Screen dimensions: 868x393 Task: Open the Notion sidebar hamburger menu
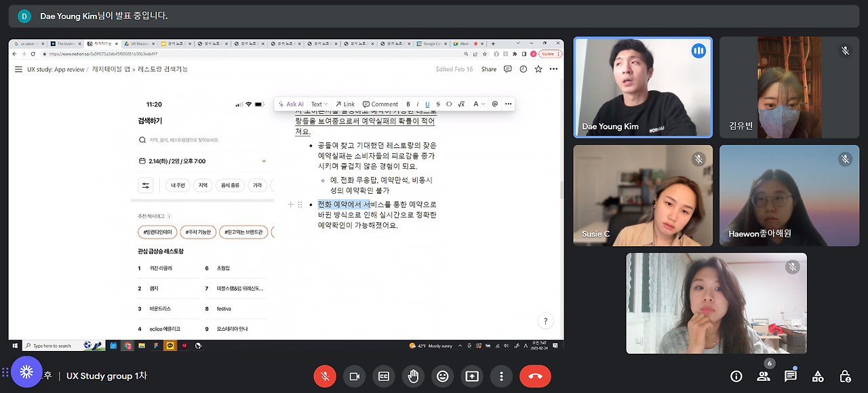[18, 69]
